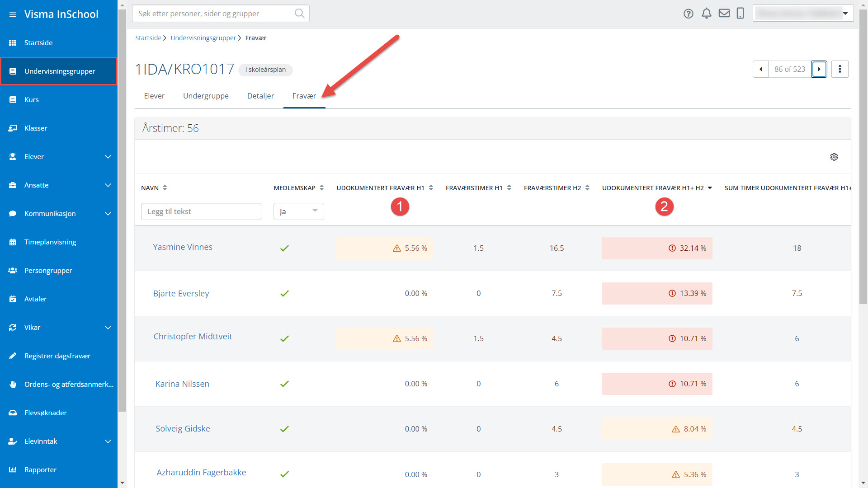The image size is (868, 488).
Task: Click the Persongrupper people icon
Action: click(13, 271)
